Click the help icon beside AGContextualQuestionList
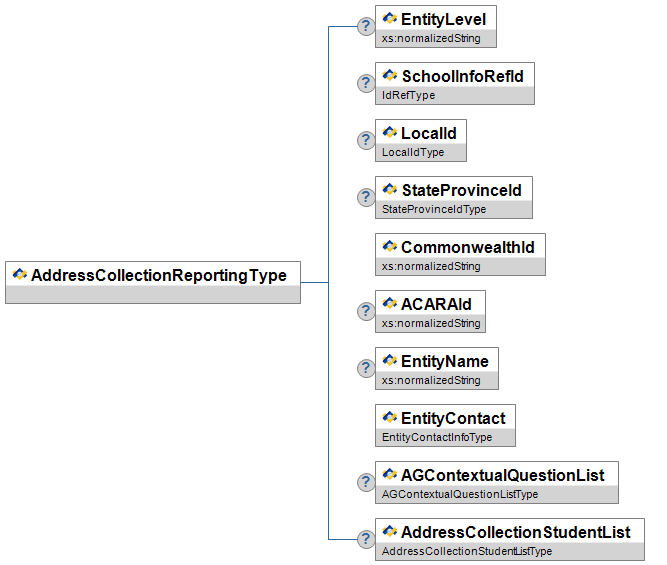 click(366, 482)
